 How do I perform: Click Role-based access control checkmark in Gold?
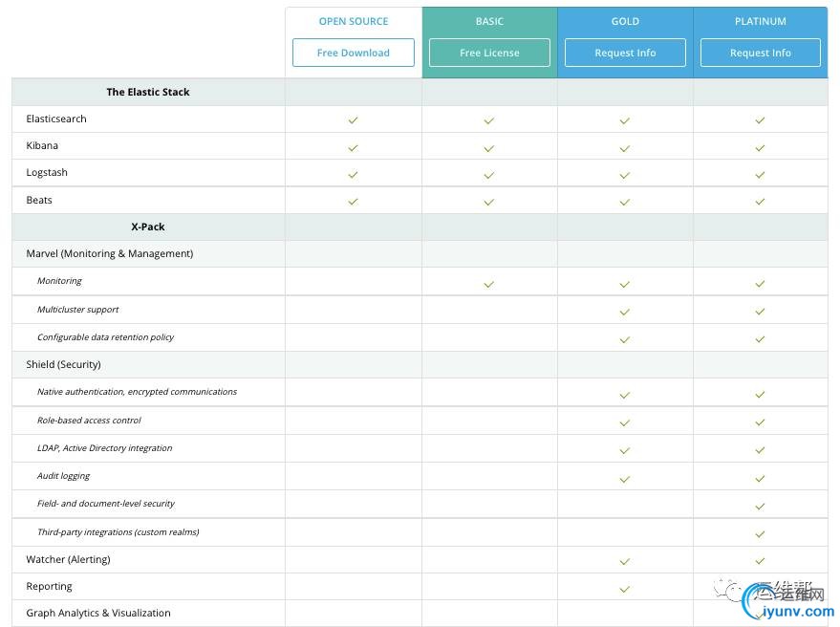pos(625,422)
